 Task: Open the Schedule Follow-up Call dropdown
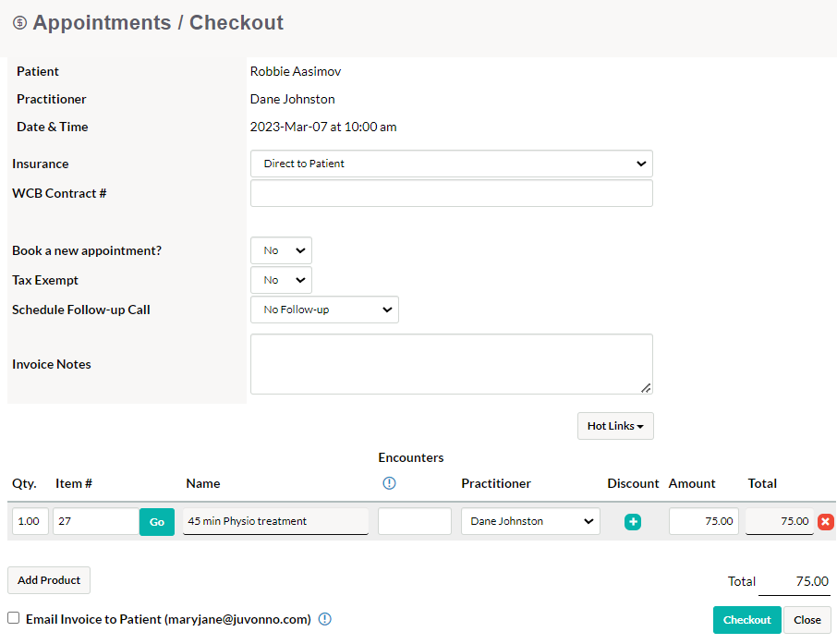pyautogui.click(x=324, y=310)
